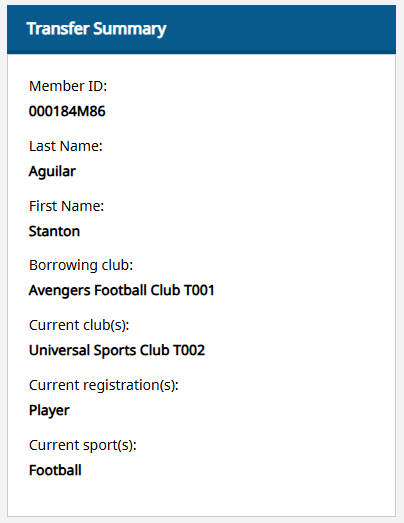404x523 pixels.
Task: Select the Football sport value
Action: (55, 470)
